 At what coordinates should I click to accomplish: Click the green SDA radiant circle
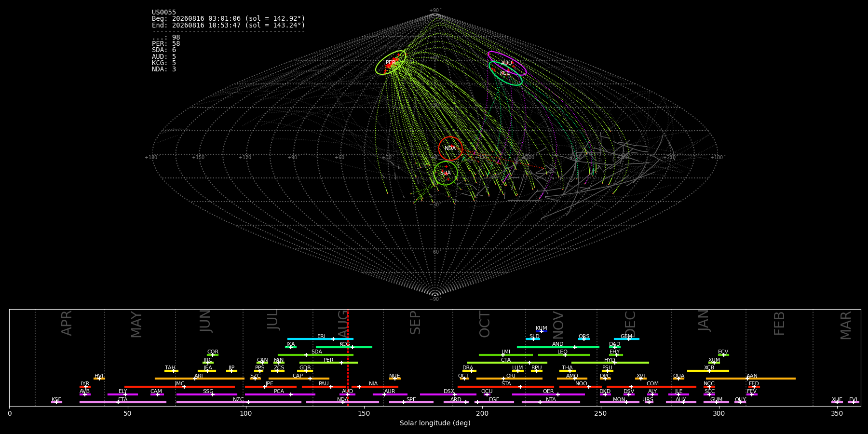click(446, 173)
